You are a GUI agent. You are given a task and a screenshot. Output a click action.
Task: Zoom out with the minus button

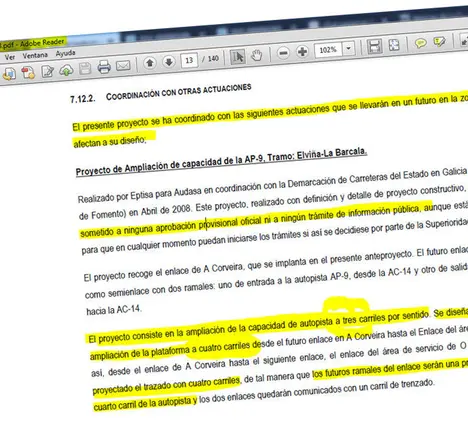click(x=283, y=53)
